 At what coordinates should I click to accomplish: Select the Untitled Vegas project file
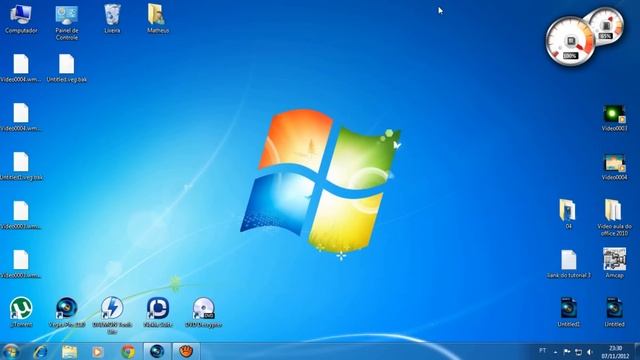pos(614,312)
